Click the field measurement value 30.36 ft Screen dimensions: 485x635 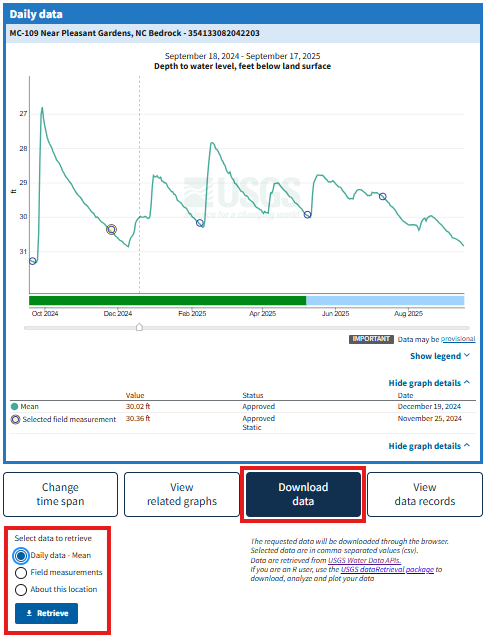138,418
